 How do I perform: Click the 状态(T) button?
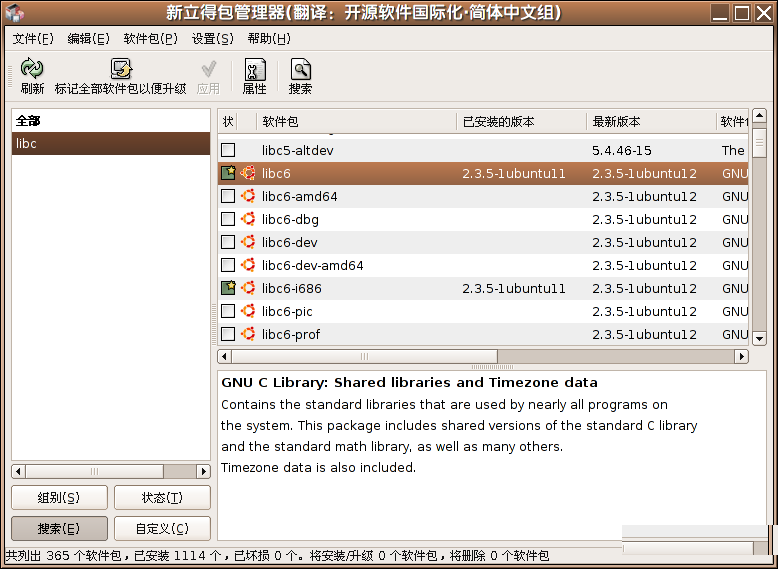click(x=162, y=498)
